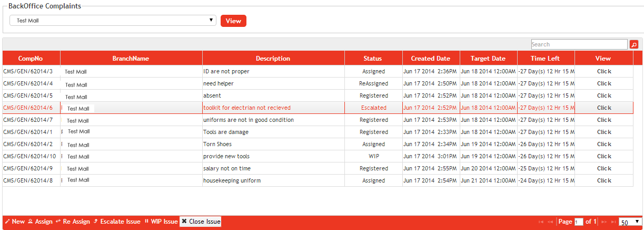Open the Test Mall branch dropdown
The image size is (644, 230).
coord(113,21)
